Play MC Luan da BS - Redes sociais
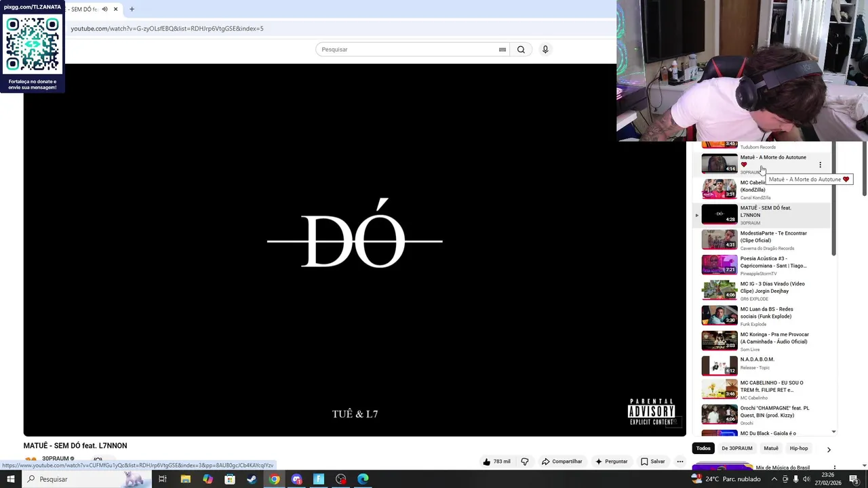This screenshot has width=868, height=488. coord(763,316)
